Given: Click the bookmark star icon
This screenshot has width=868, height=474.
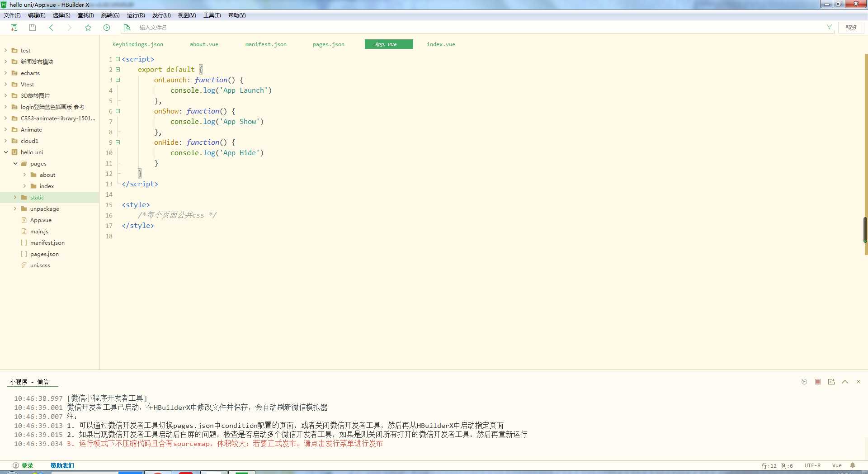Looking at the screenshot, I should point(88,28).
